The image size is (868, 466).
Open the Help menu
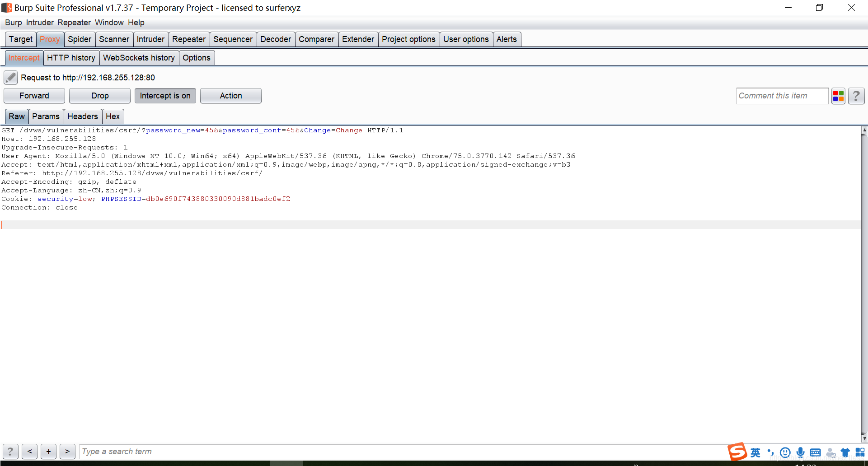pyautogui.click(x=136, y=23)
